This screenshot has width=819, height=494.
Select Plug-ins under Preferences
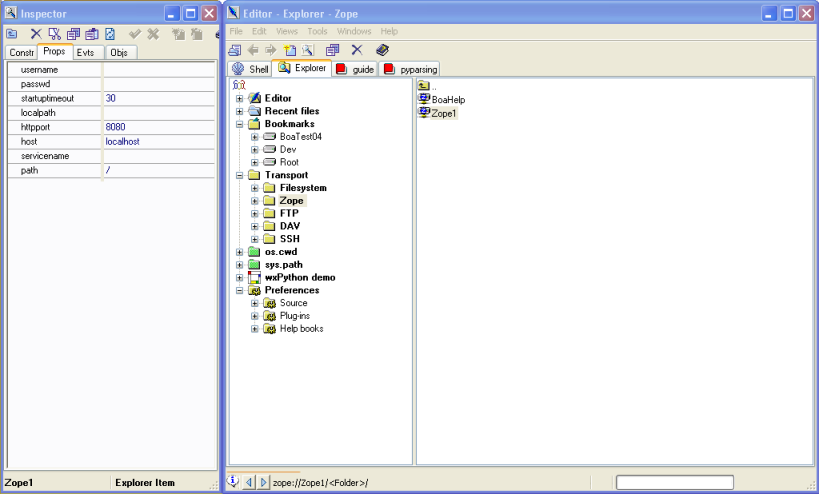296,316
